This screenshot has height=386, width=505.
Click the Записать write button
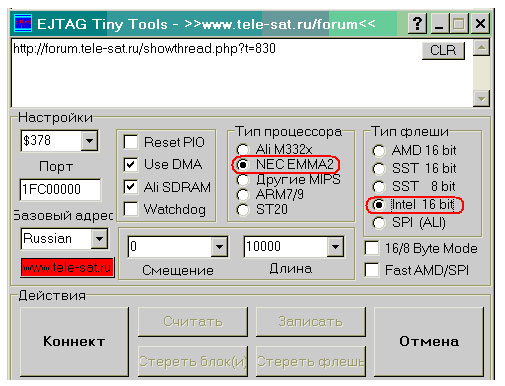coord(310,322)
